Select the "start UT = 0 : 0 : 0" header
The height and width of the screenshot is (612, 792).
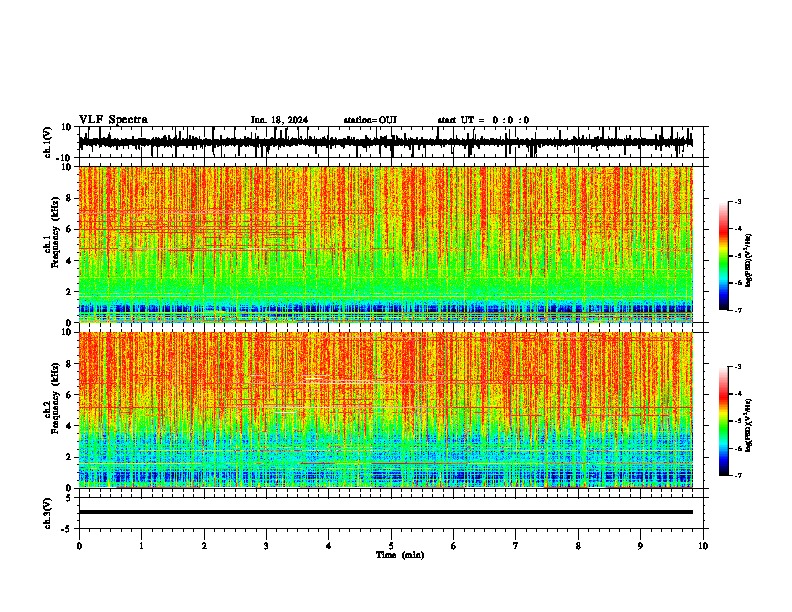[x=483, y=120]
